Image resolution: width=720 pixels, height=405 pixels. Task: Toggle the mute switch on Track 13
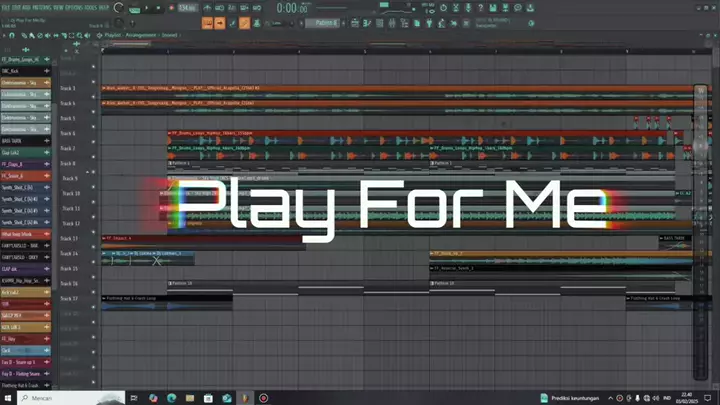[x=95, y=239]
